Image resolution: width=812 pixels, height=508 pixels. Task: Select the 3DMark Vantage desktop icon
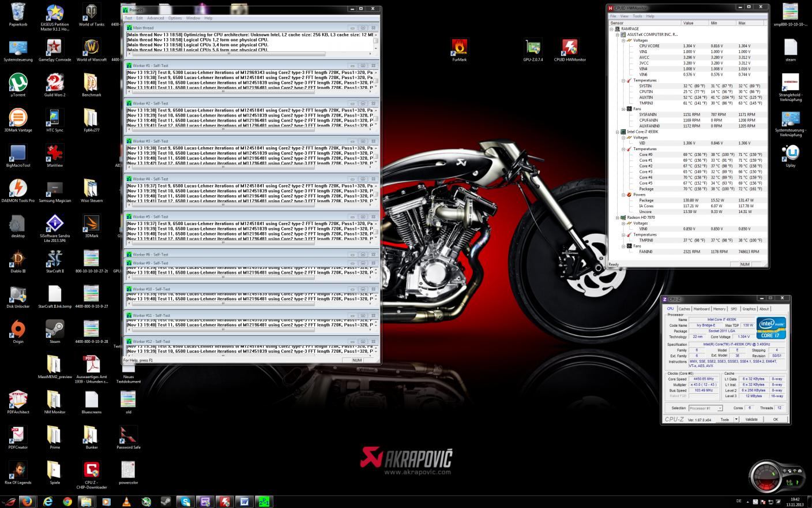click(x=18, y=121)
